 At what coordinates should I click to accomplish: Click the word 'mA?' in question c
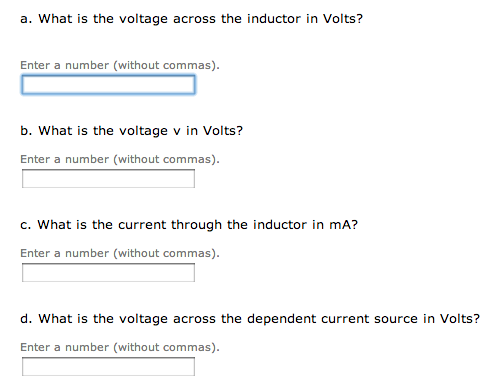[x=344, y=225]
